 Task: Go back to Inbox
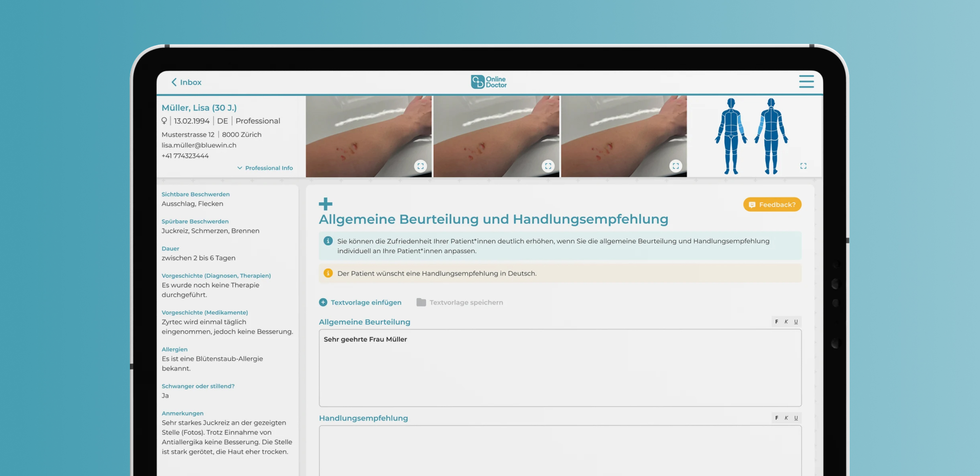pyautogui.click(x=186, y=82)
